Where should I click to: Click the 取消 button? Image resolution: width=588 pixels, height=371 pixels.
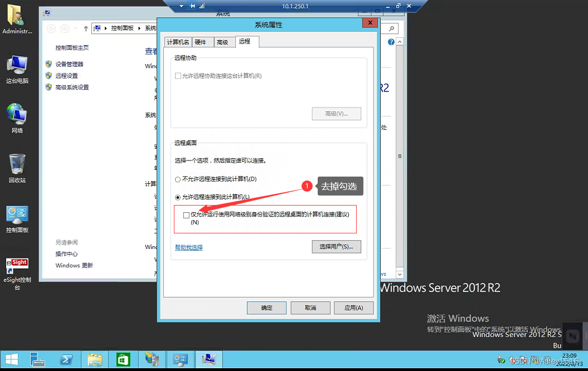pyautogui.click(x=310, y=308)
